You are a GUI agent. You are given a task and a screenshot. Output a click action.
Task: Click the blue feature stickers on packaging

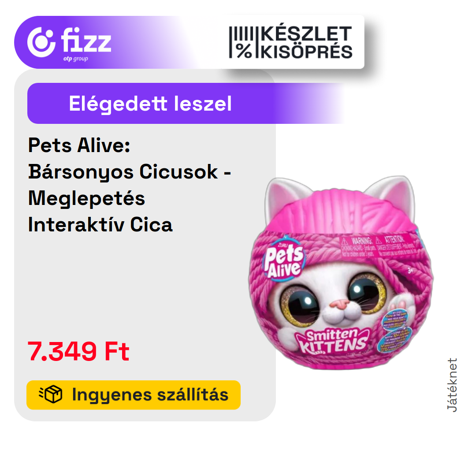[x=395, y=331]
